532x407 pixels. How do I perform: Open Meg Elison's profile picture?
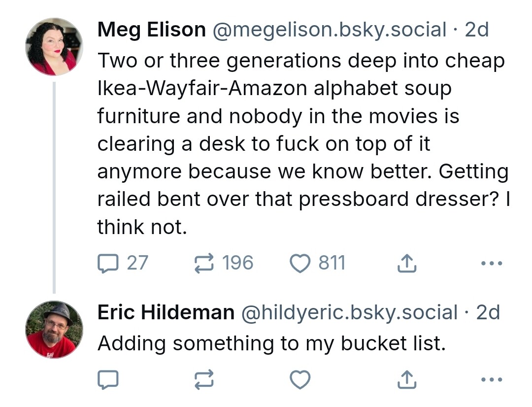pyautogui.click(x=54, y=46)
